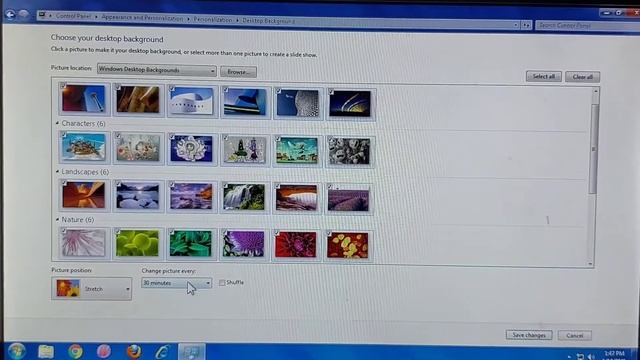Click the volume speaker tray icon
This screenshot has height=360, width=640.
591,356
